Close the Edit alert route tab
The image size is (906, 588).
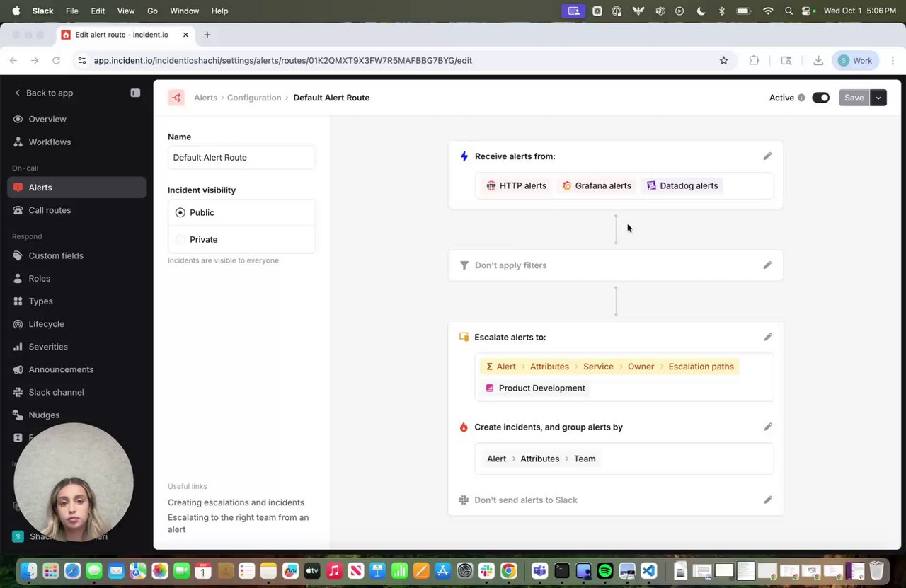coord(185,35)
